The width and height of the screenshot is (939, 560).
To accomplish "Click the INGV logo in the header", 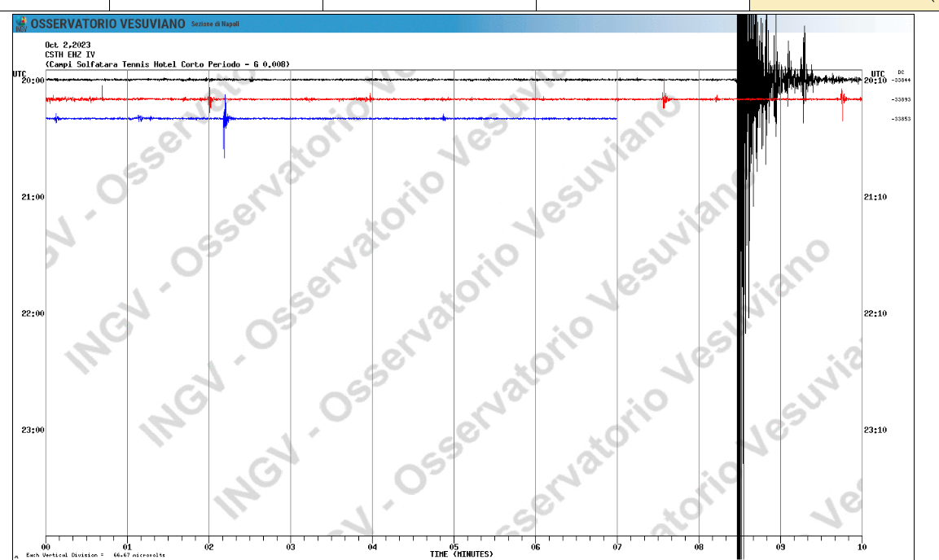I will click(21, 24).
